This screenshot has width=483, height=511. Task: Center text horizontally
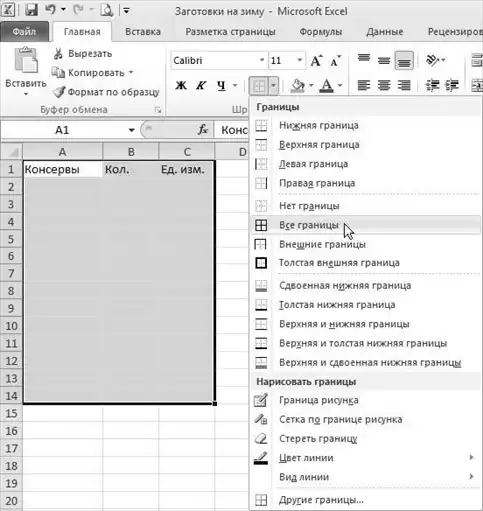point(384,85)
